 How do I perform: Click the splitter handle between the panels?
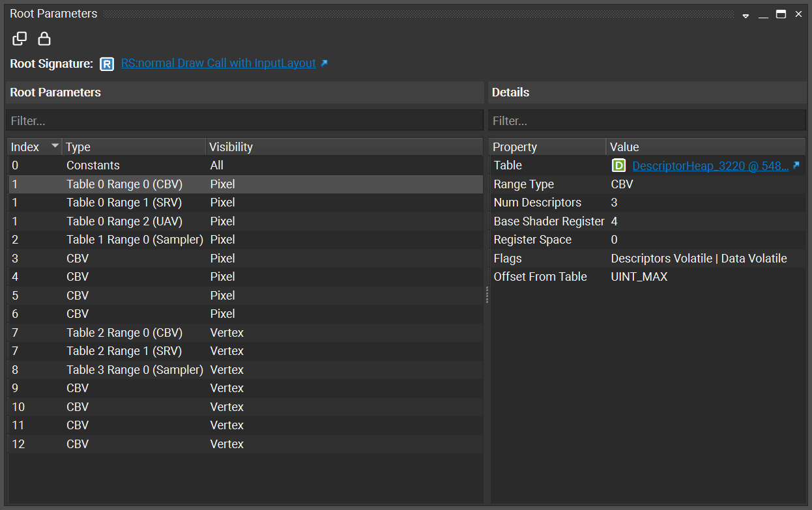487,295
